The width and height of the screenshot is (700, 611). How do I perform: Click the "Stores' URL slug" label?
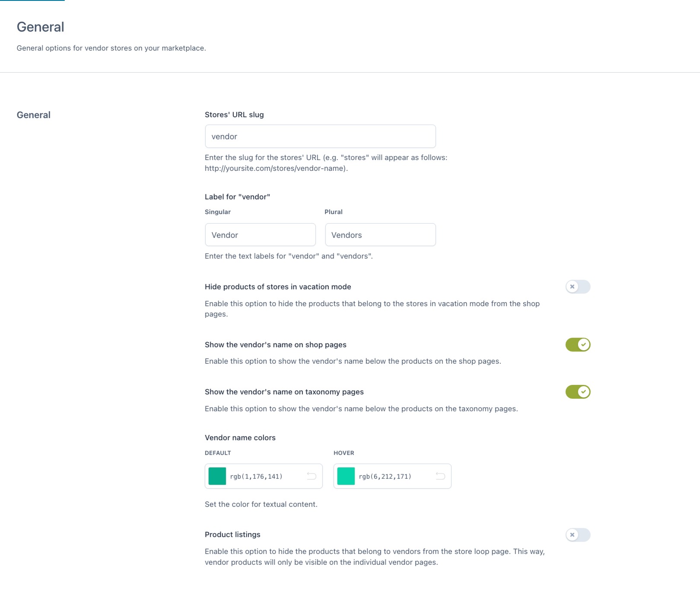[234, 115]
